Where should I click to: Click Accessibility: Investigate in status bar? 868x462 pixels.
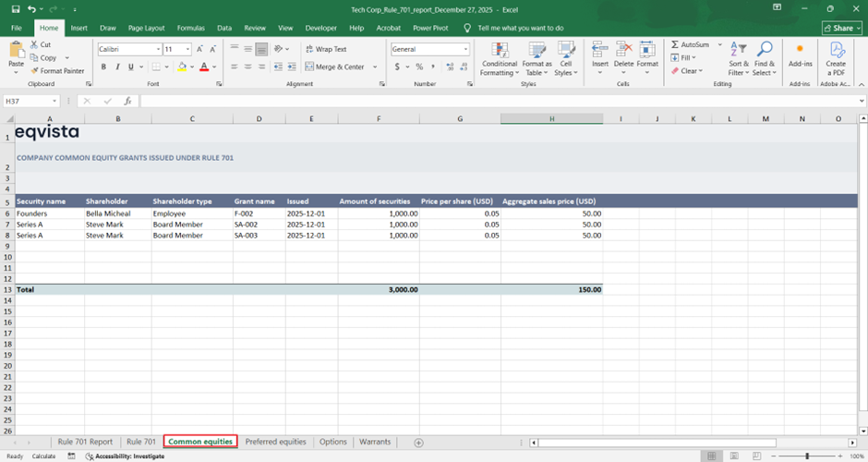pos(125,456)
